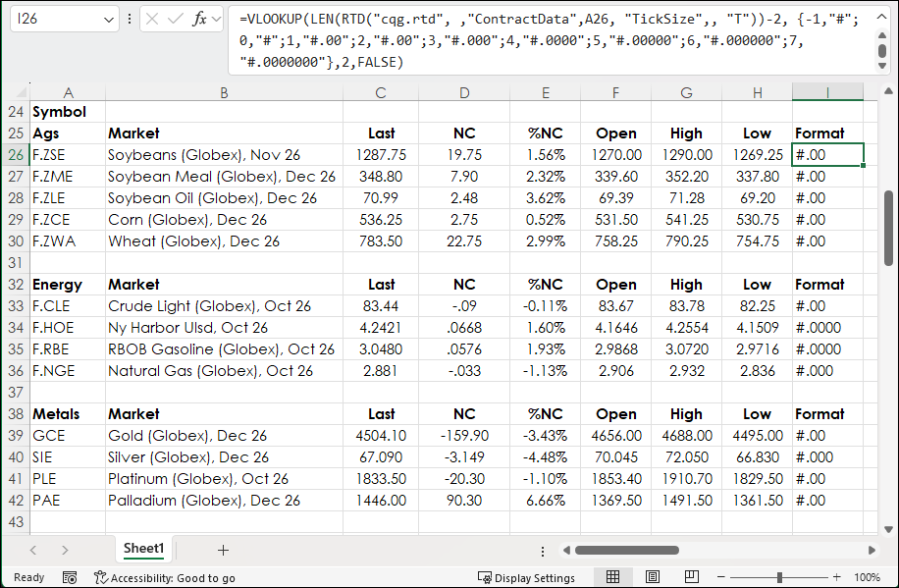Select row 26 header

point(16,155)
